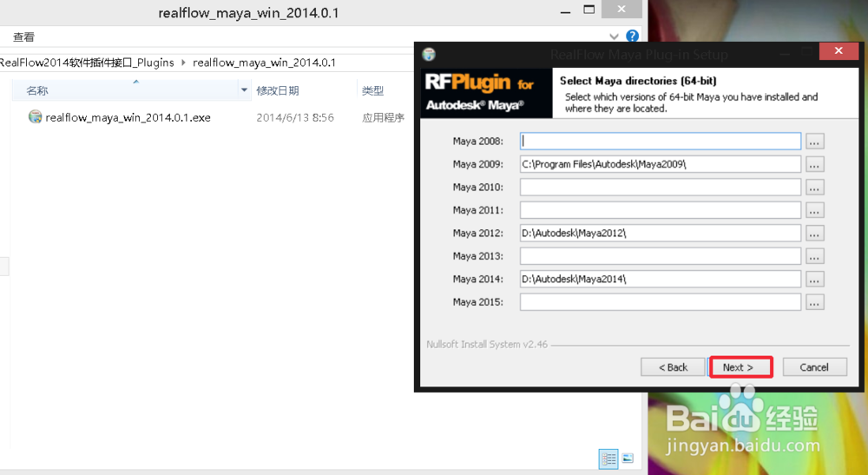Navigate to RealFlow2014 Plugins breadcrumb folder

coord(87,63)
